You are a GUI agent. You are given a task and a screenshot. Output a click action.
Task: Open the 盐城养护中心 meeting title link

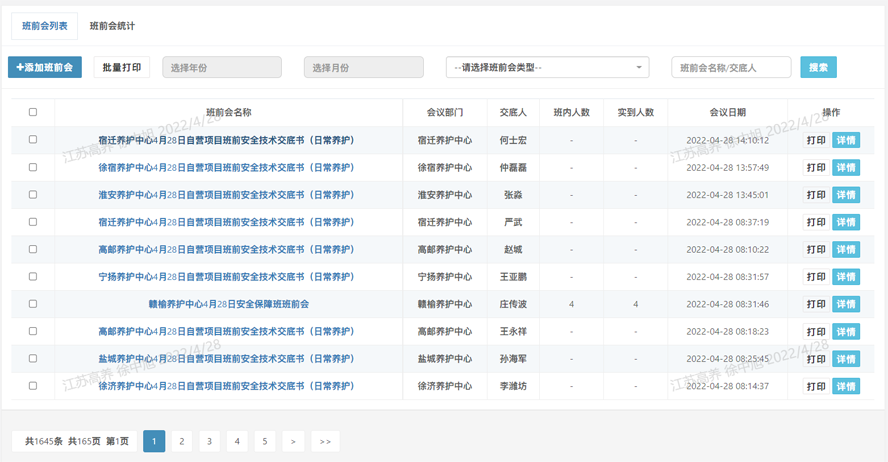tap(226, 359)
